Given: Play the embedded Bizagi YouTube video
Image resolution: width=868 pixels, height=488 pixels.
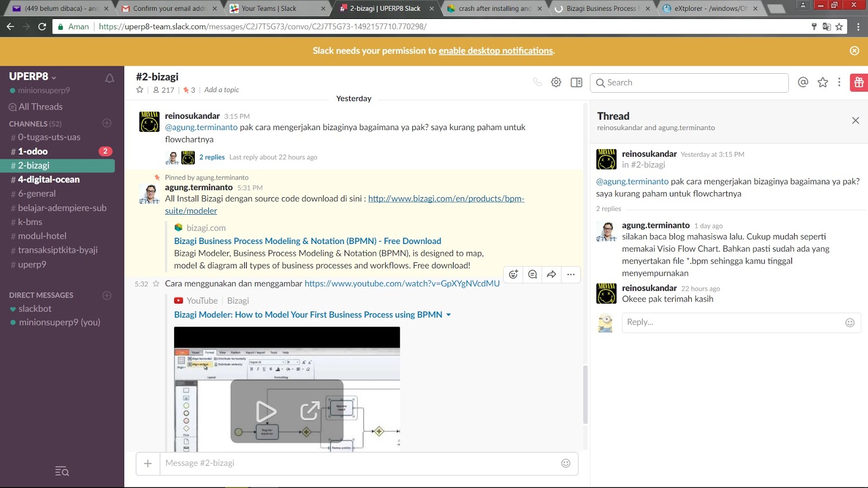Looking at the screenshot, I should [x=266, y=412].
